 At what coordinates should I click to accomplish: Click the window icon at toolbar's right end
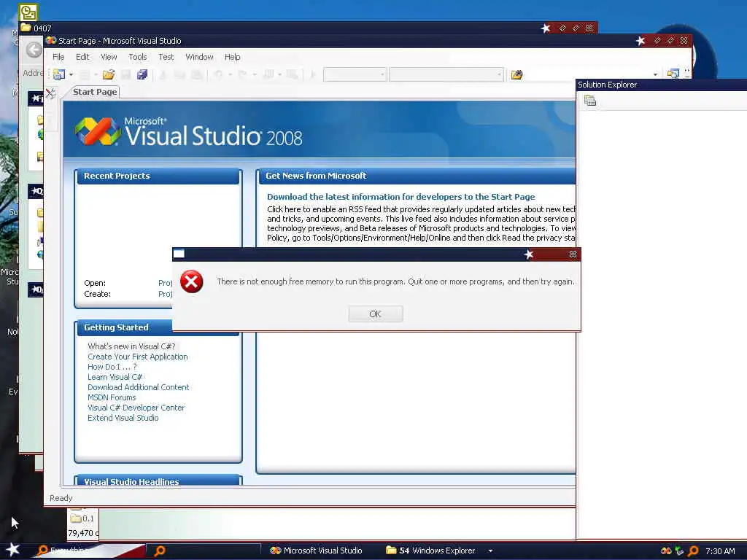673,74
